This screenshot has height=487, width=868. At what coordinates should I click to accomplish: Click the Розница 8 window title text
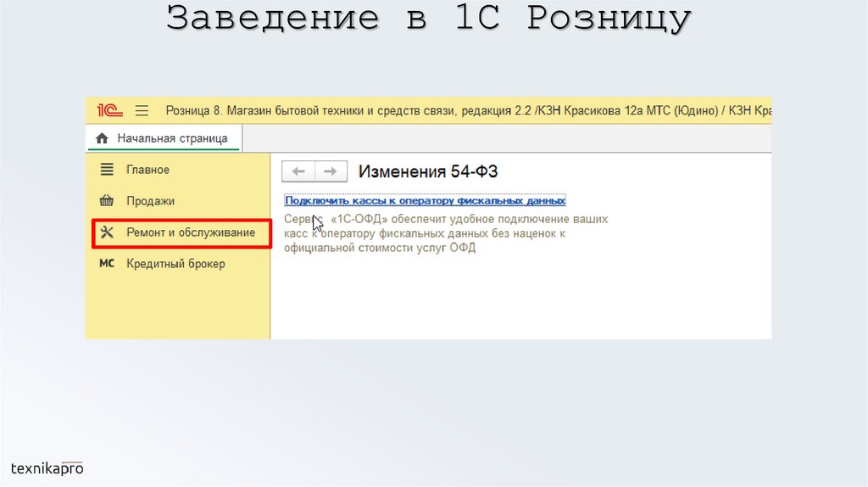pos(468,111)
